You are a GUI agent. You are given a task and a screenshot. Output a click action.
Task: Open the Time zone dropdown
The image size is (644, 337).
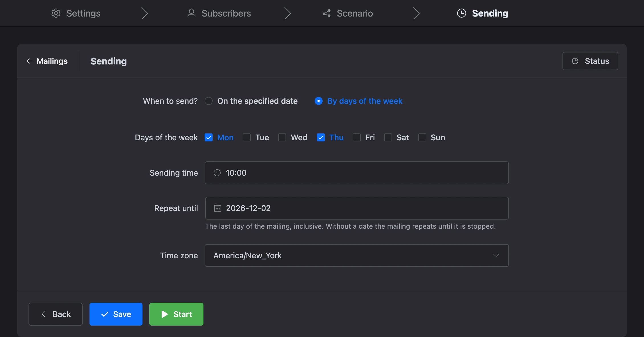tap(357, 255)
